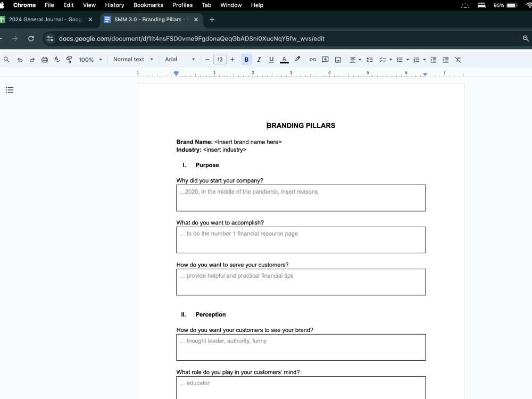
Task: Open the 100% zoom dropdown
Action: pyautogui.click(x=90, y=60)
